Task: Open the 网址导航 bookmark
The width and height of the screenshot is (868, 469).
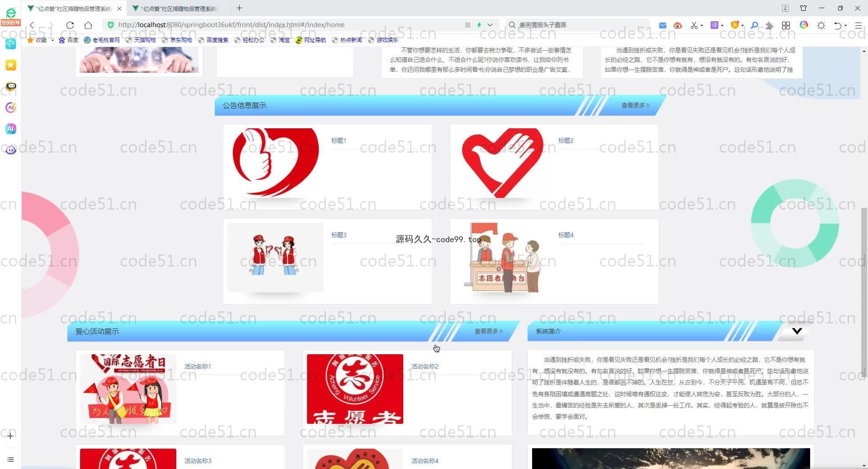Action: (311, 40)
